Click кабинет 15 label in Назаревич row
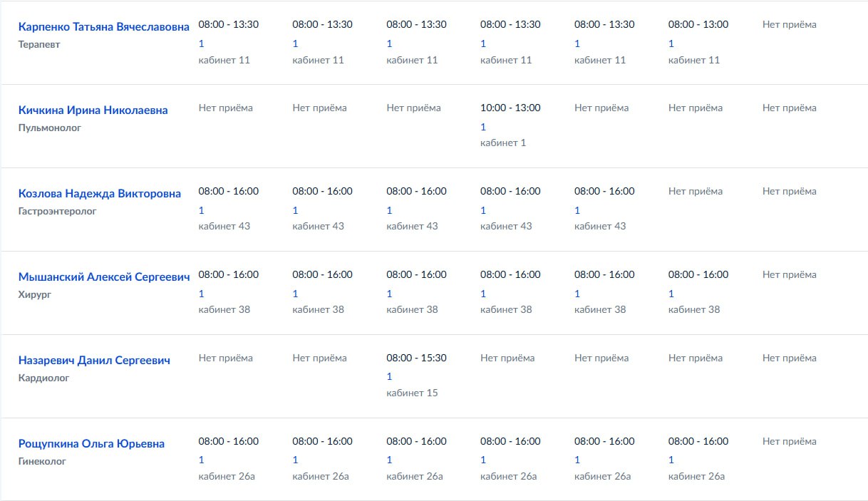The width and height of the screenshot is (868, 501). [412, 393]
